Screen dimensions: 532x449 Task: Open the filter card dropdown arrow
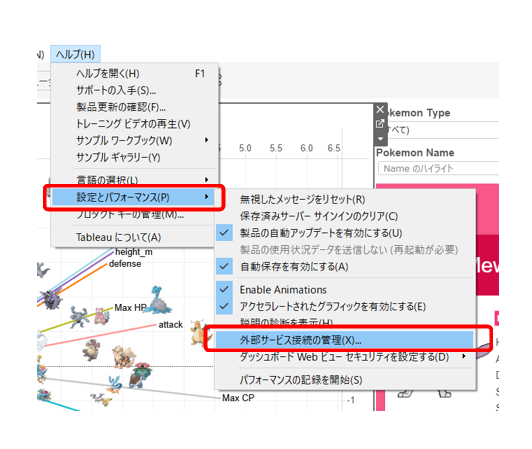[380, 138]
